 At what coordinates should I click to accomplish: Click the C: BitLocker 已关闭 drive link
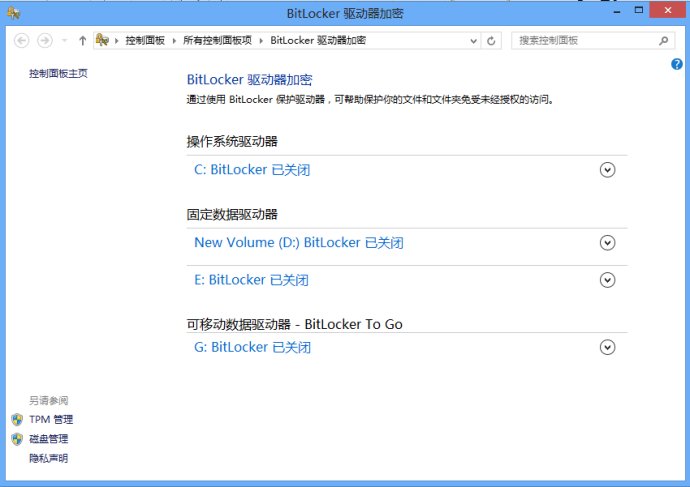[252, 170]
